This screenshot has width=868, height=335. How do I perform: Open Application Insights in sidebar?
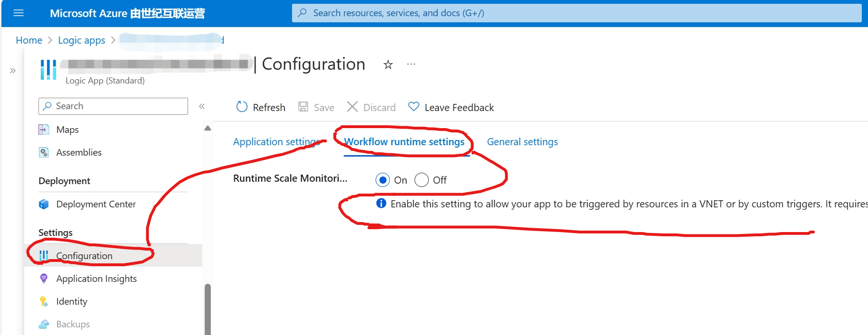tap(96, 279)
